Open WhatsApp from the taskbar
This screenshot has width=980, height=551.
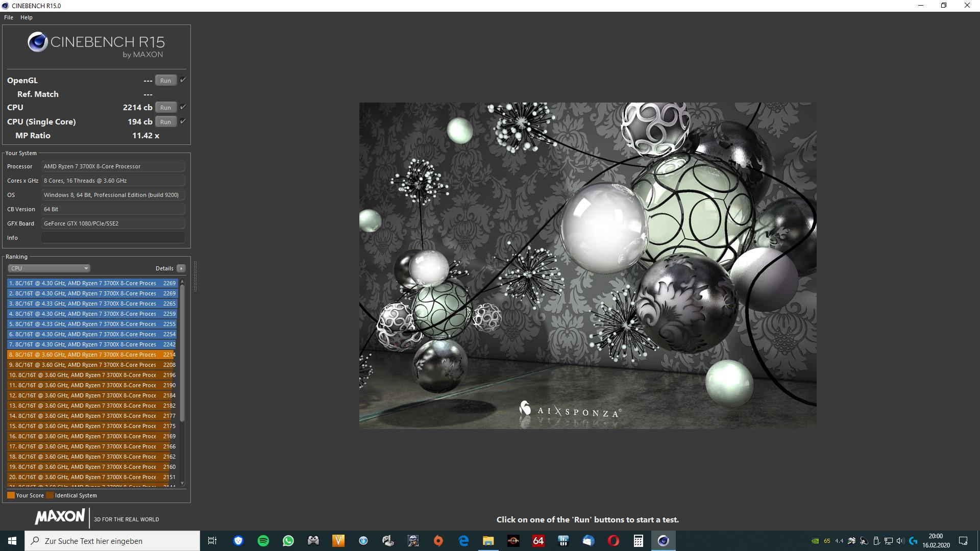[288, 541]
